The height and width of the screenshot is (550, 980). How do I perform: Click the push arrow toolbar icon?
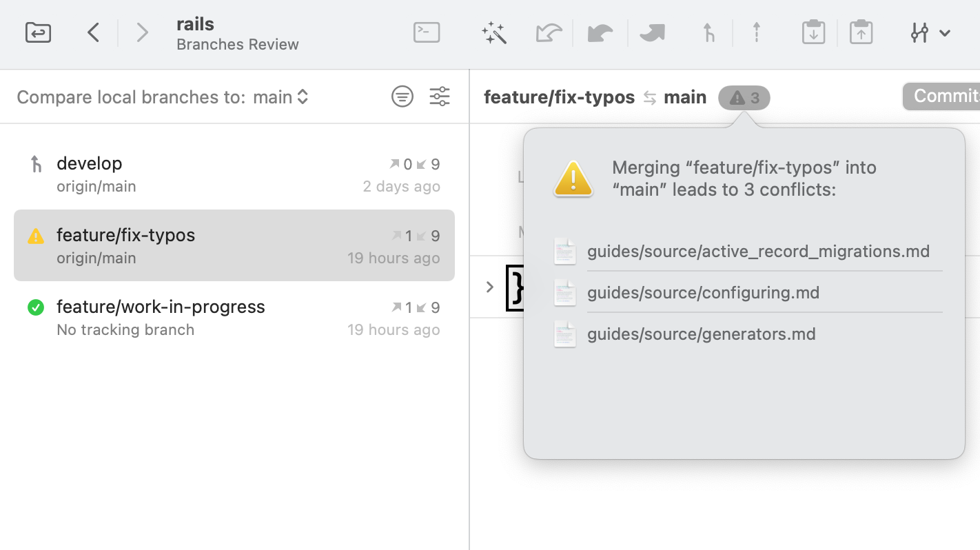pyautogui.click(x=757, y=32)
